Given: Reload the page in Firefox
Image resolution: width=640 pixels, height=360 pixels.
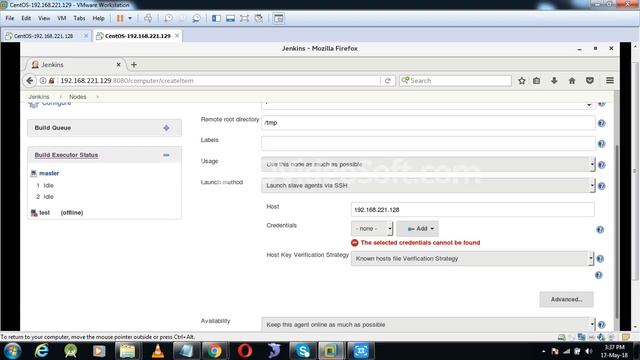Looking at the screenshot, I should [x=387, y=81].
